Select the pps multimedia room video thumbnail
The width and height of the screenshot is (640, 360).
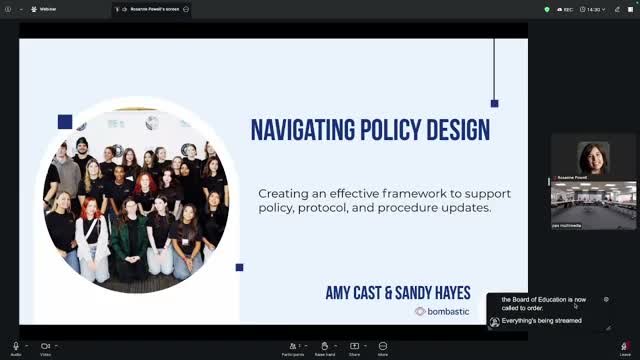tap(593, 205)
